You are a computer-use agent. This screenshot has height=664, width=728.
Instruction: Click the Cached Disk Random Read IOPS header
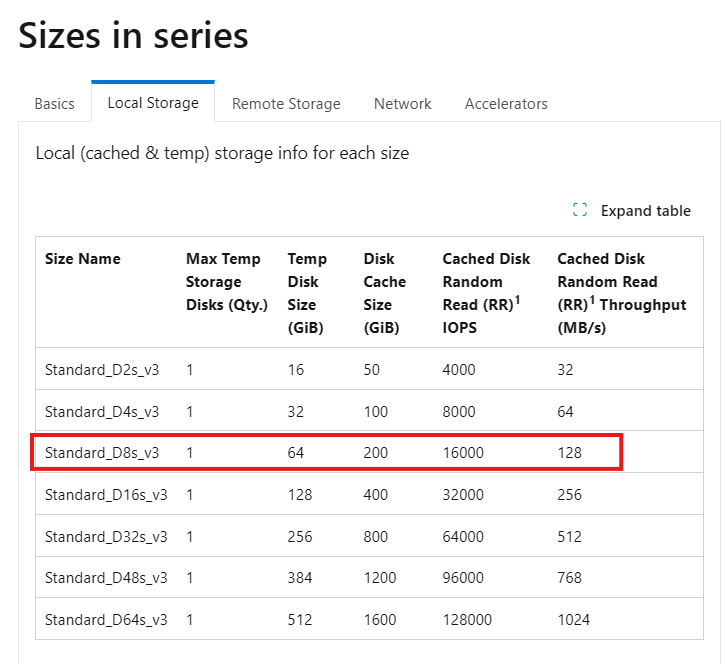pos(486,293)
